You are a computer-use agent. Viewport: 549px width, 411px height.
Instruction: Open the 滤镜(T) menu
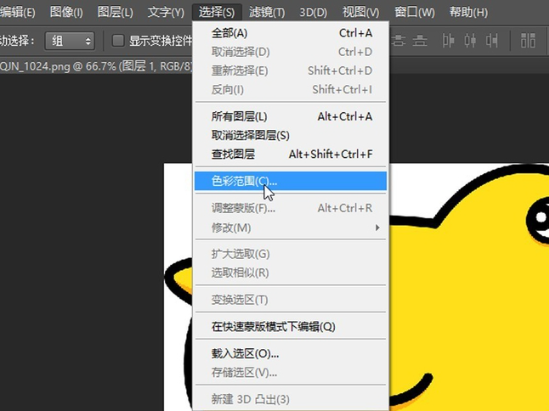point(267,12)
